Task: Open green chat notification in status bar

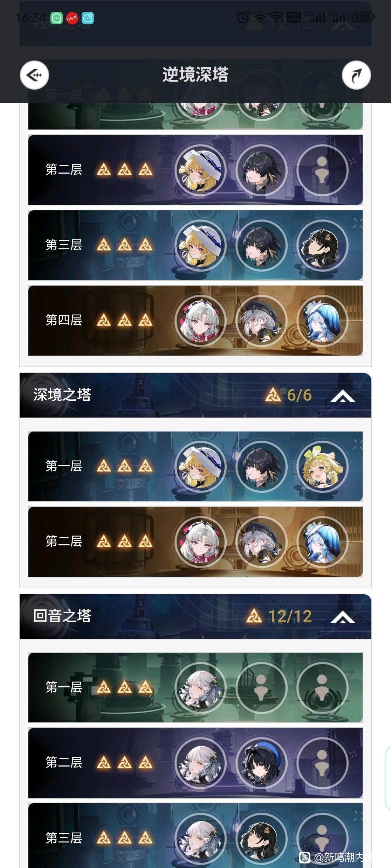Action: click(x=56, y=18)
